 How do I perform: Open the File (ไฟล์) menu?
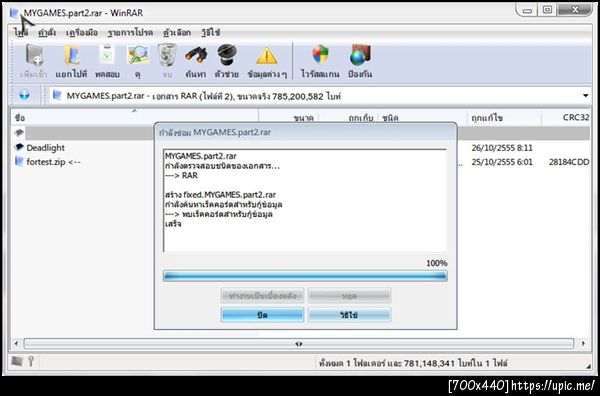(x=21, y=33)
